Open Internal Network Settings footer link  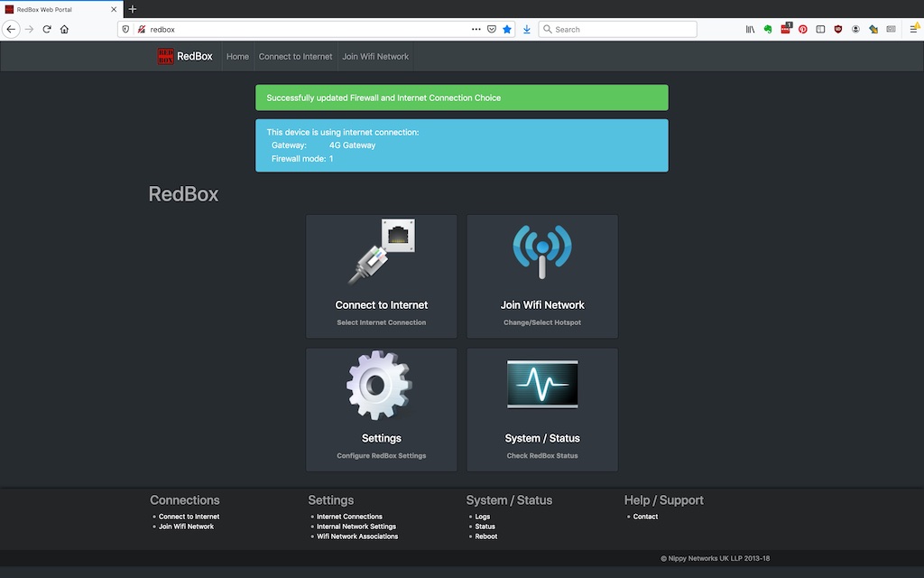pyautogui.click(x=356, y=527)
